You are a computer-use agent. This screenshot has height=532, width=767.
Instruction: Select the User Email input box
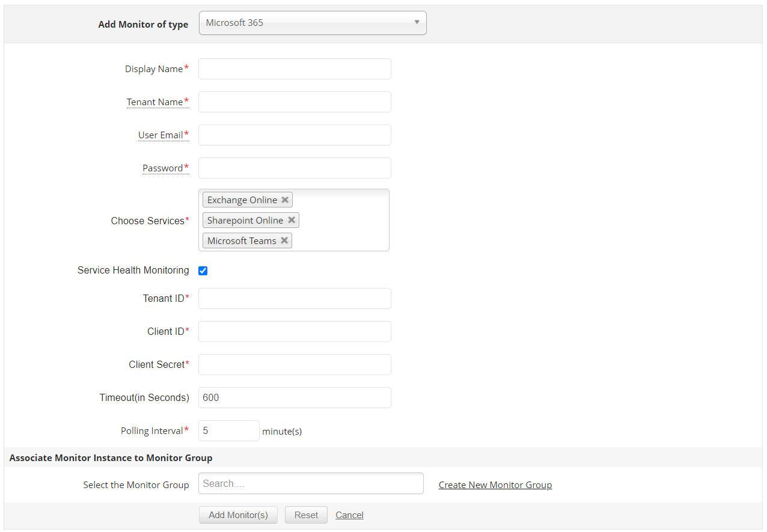coord(295,135)
